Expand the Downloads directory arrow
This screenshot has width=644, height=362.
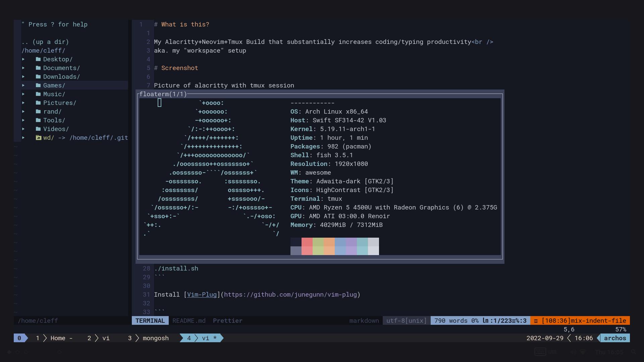coord(23,77)
